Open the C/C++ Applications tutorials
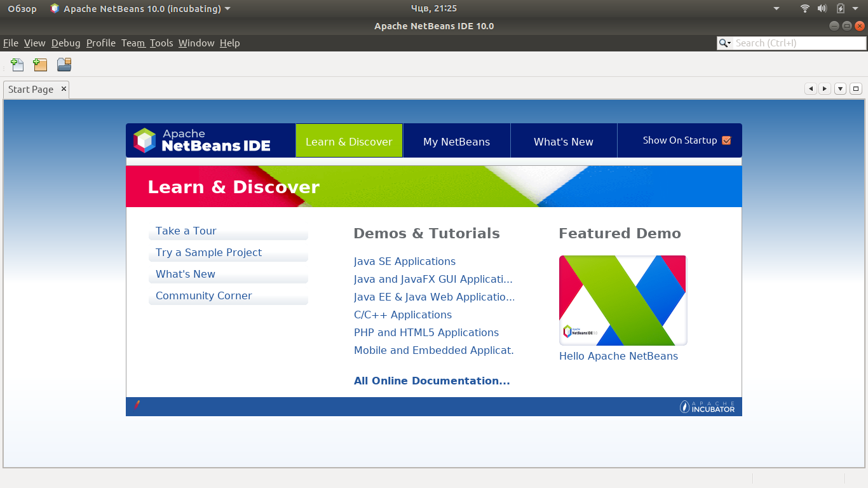 [403, 315]
